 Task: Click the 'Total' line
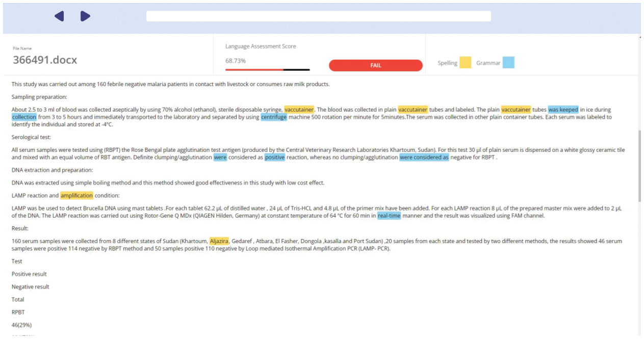coord(18,299)
